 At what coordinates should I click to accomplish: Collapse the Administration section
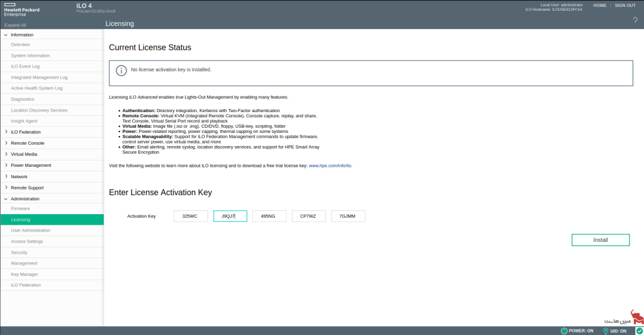pyautogui.click(x=6, y=198)
